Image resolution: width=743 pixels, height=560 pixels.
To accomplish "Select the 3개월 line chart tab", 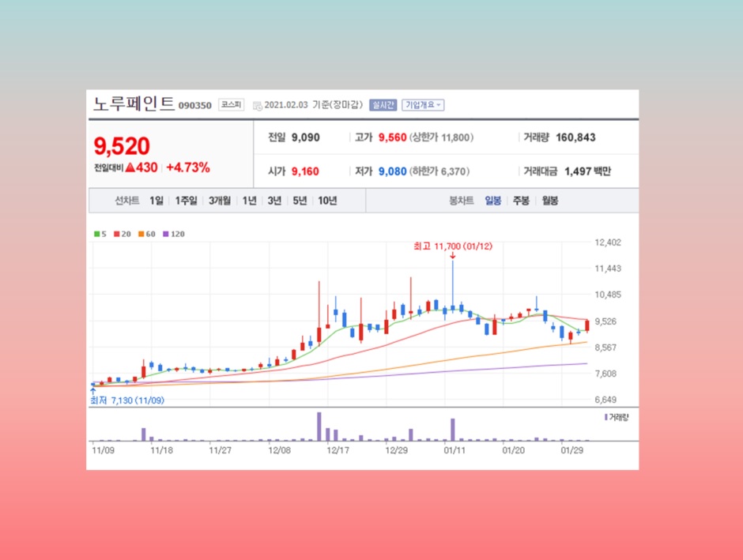I will point(220,201).
